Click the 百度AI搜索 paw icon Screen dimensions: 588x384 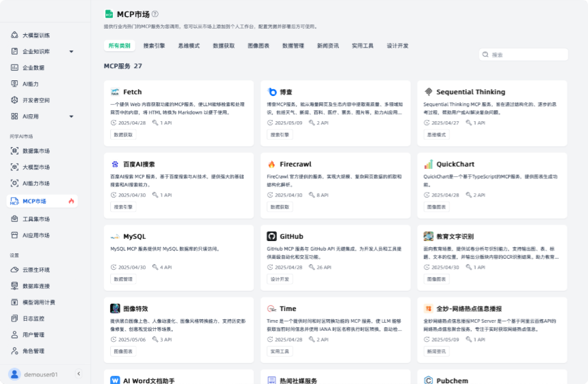point(115,164)
